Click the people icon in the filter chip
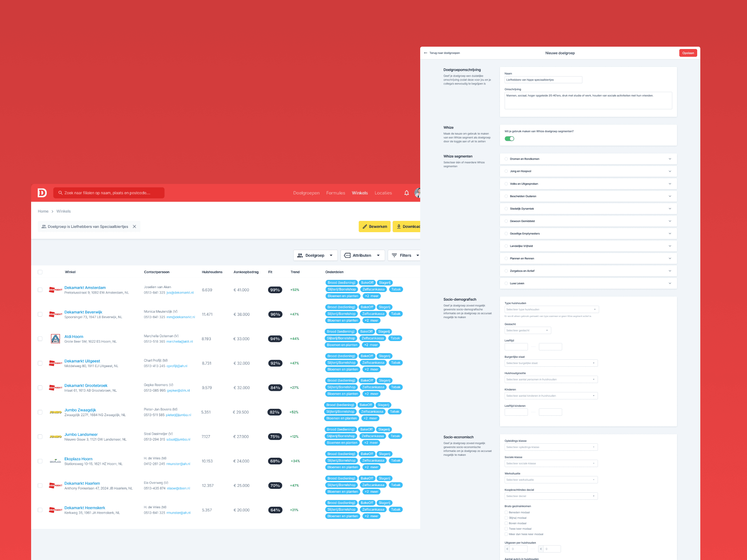Viewport: 747px width, 560px height. tap(44, 227)
